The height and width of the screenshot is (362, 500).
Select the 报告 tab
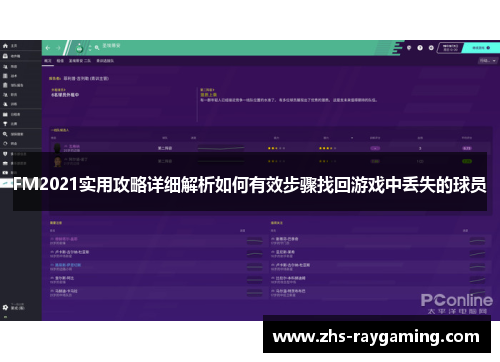(60, 61)
